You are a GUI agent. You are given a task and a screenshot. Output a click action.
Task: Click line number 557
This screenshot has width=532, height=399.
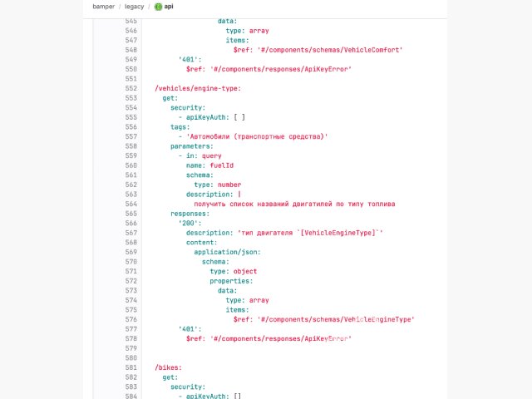[x=131, y=136]
